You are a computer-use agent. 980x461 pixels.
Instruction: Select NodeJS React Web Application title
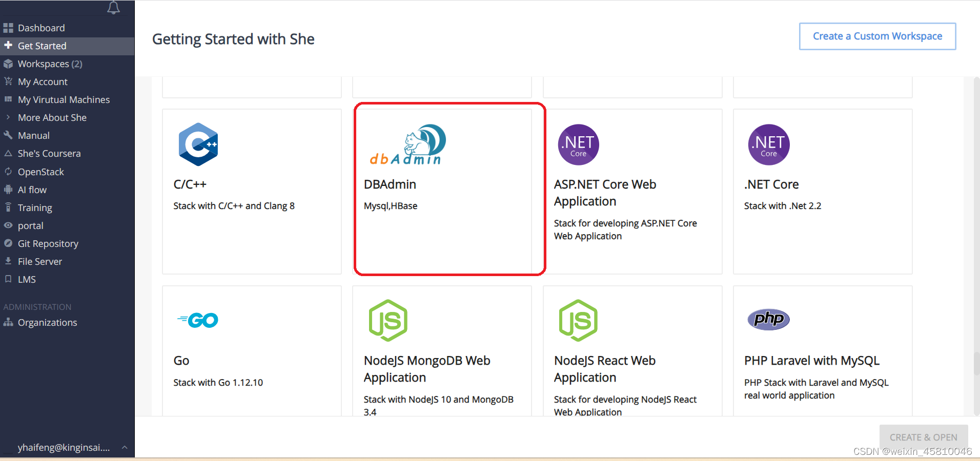(605, 369)
